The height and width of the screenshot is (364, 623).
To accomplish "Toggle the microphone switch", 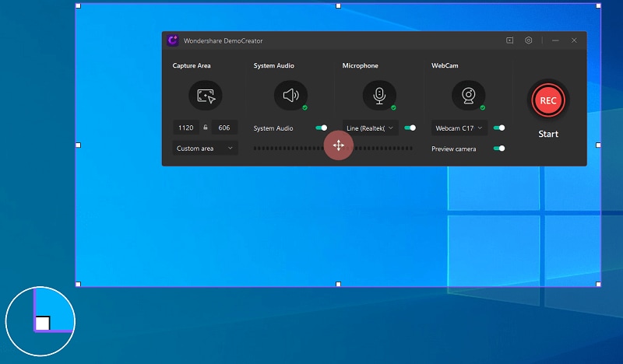I will click(410, 128).
